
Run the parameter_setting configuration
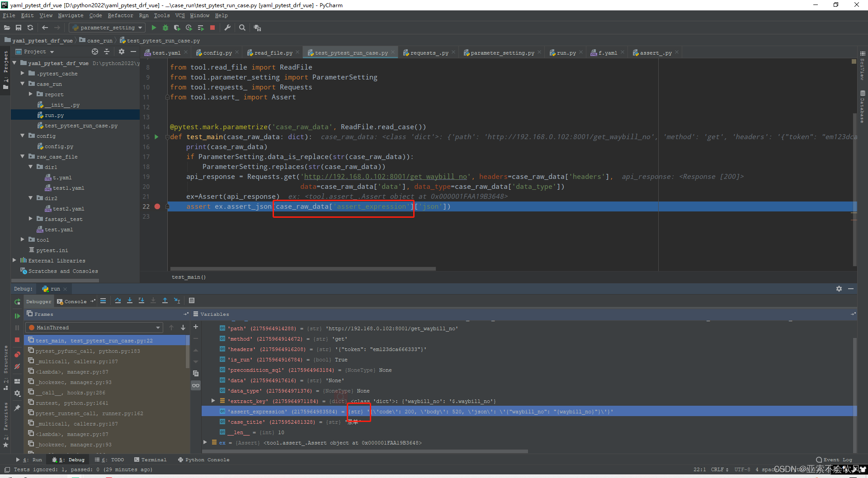154,28
